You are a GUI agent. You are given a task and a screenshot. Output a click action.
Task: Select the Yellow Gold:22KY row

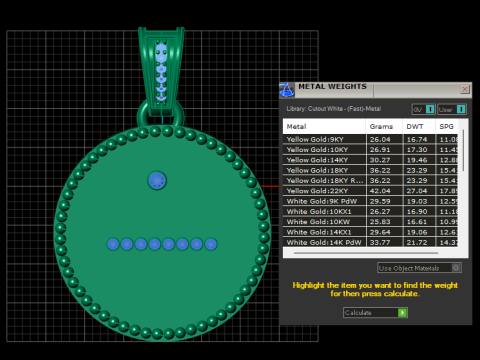click(370, 191)
